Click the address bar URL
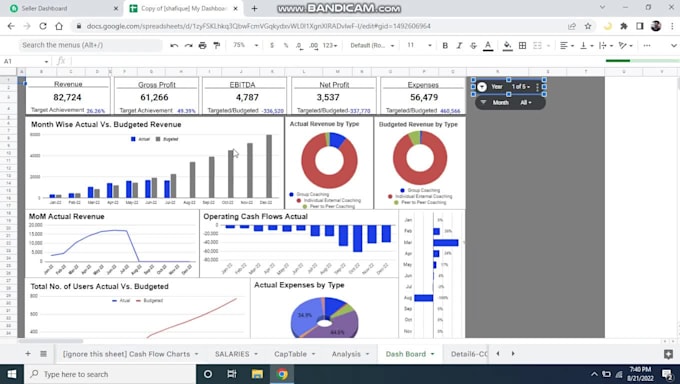This screenshot has width=680, height=384. [258, 26]
